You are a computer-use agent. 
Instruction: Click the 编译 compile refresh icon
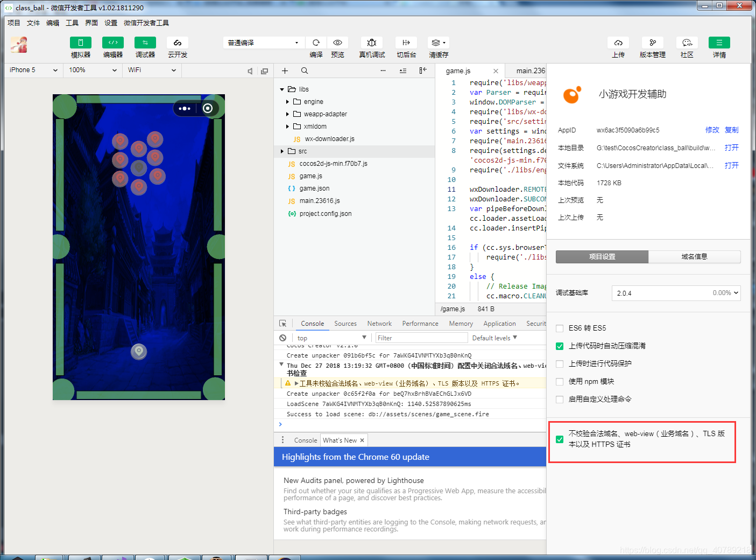tap(316, 43)
